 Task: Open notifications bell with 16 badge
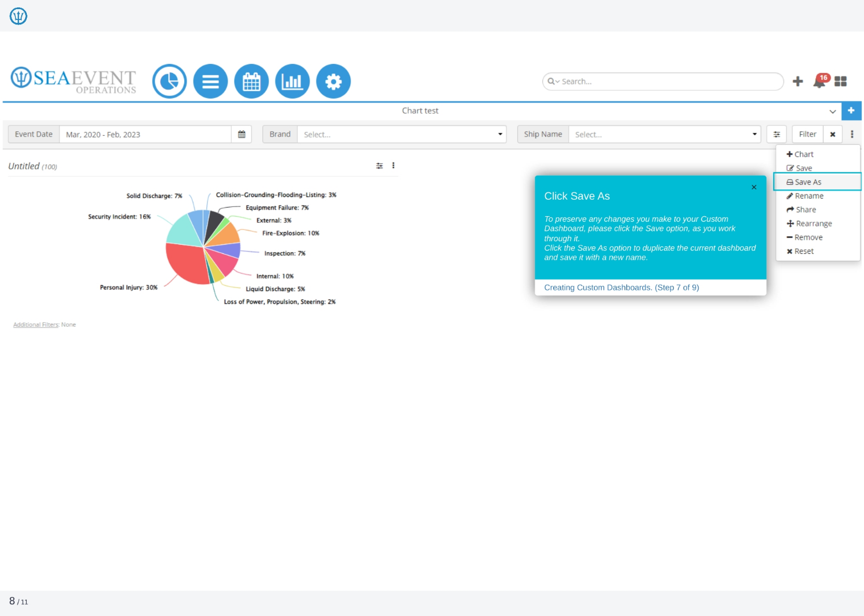(820, 81)
